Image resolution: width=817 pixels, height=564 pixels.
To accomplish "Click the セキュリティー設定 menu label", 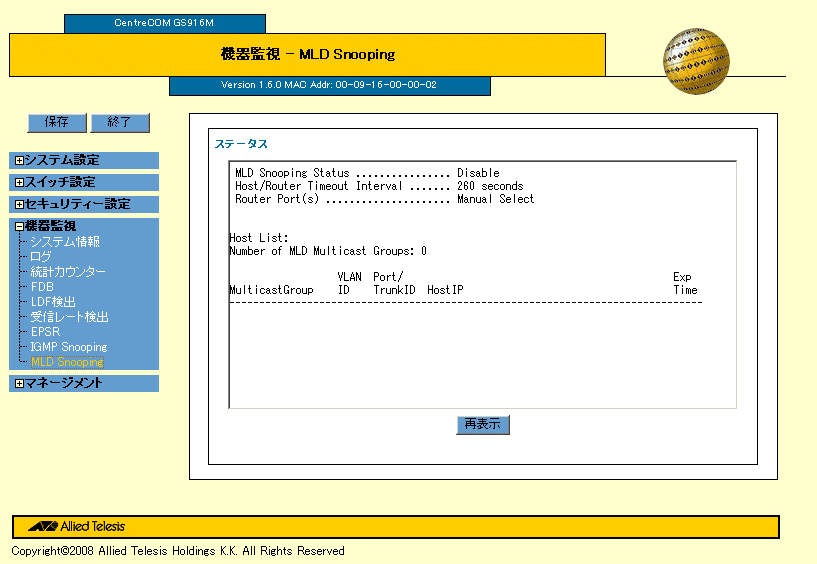I will point(77,204).
